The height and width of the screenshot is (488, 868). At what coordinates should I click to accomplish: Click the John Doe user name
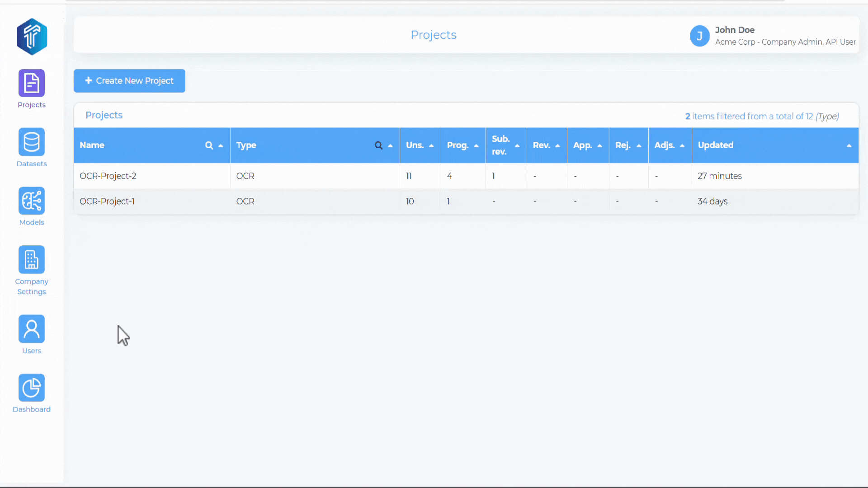pos(735,30)
